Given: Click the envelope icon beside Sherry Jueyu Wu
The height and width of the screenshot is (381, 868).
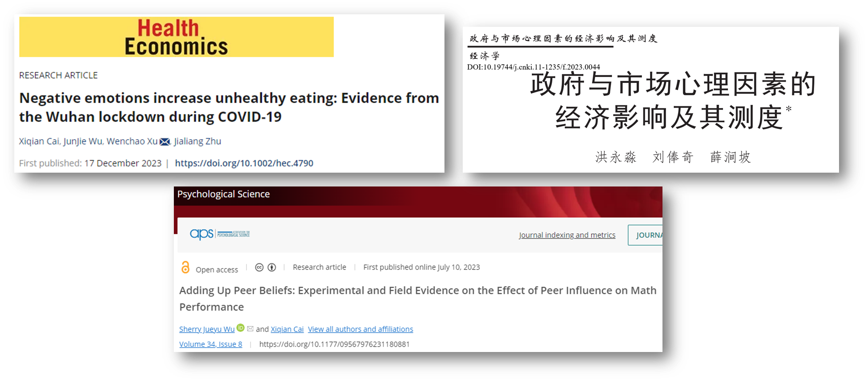Looking at the screenshot, I should [250, 329].
